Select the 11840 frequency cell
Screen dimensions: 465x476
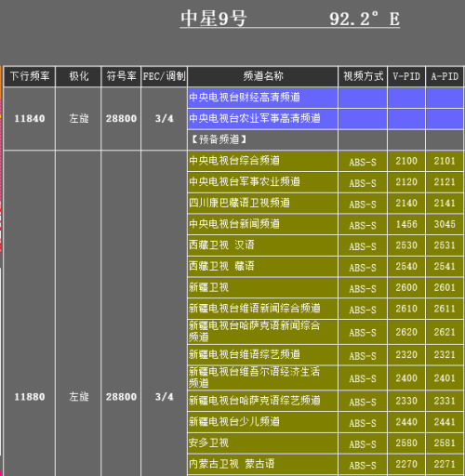30,118
